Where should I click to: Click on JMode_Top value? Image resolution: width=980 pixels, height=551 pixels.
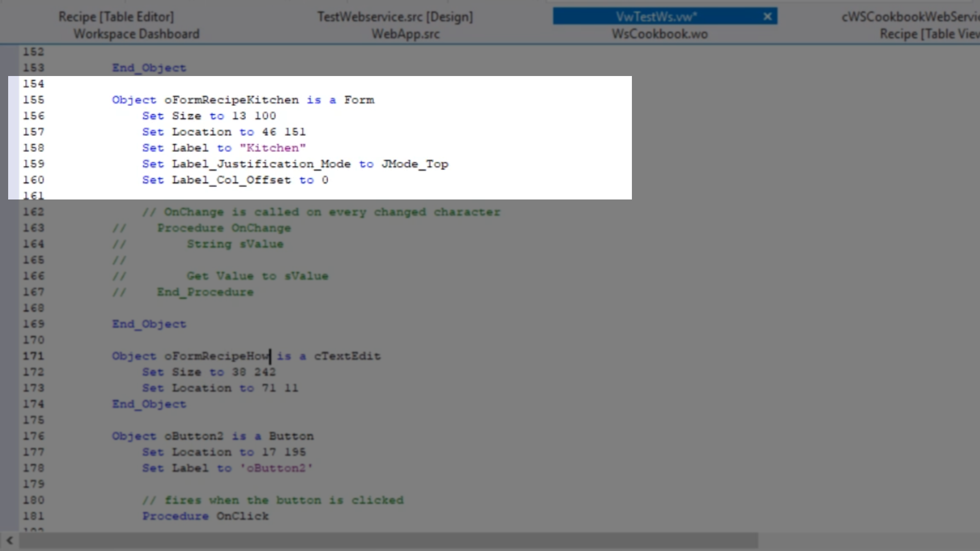(x=414, y=164)
